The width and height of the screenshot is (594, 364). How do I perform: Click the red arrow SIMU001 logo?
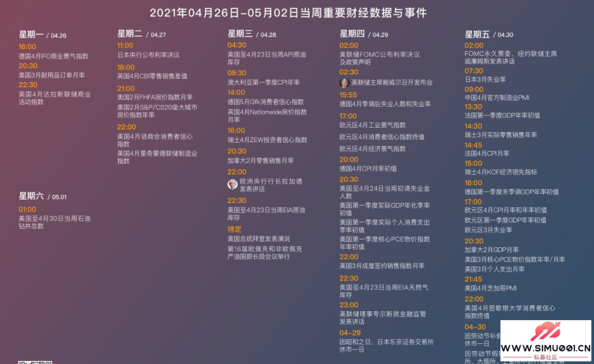coord(545,332)
